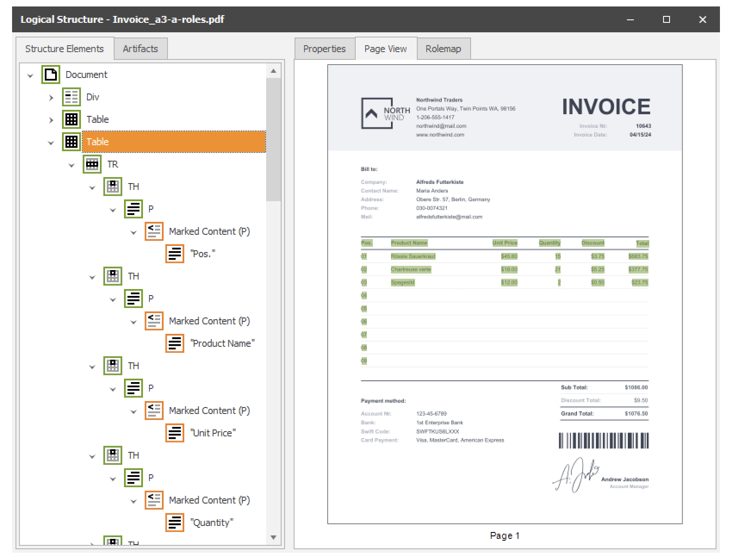Screen dimensions: 732x560
Task: Click the invoice page preview image
Action: [x=505, y=294]
